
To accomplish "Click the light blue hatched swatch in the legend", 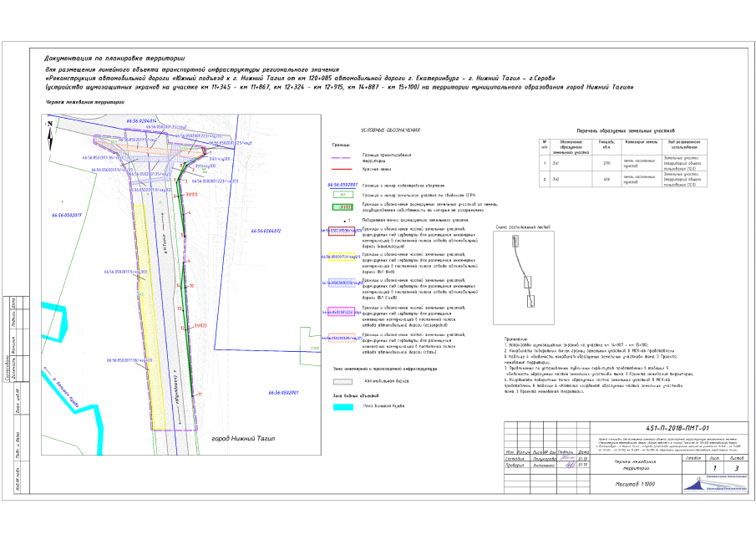I will [x=342, y=283].
